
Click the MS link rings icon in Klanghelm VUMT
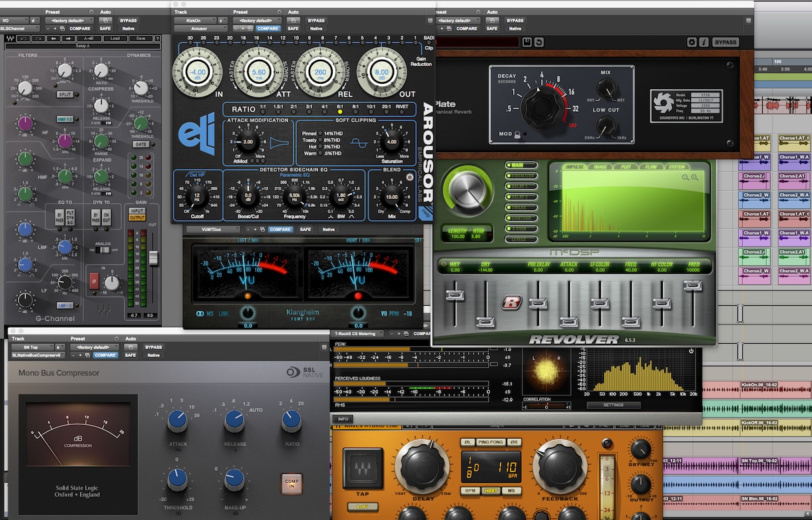tap(200, 314)
